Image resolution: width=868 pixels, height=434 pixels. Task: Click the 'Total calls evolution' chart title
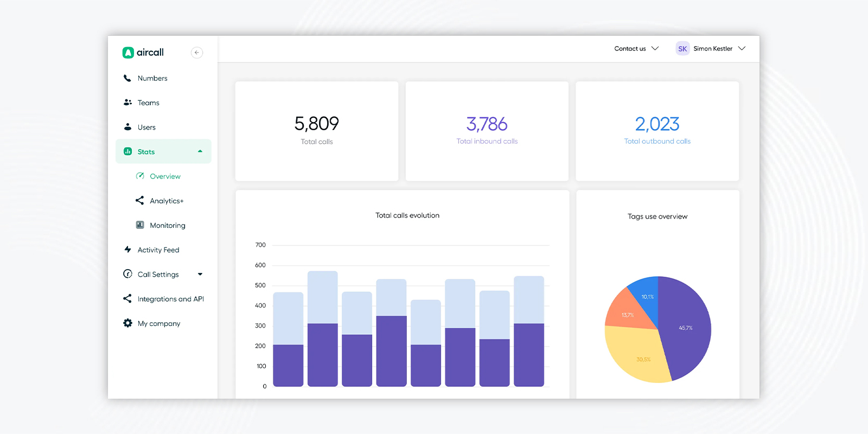click(407, 215)
